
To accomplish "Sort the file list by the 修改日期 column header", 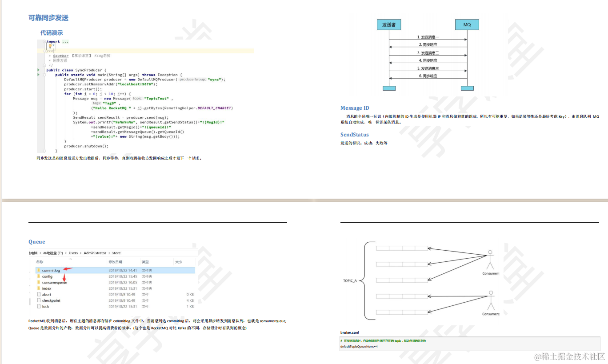I will tap(115, 262).
